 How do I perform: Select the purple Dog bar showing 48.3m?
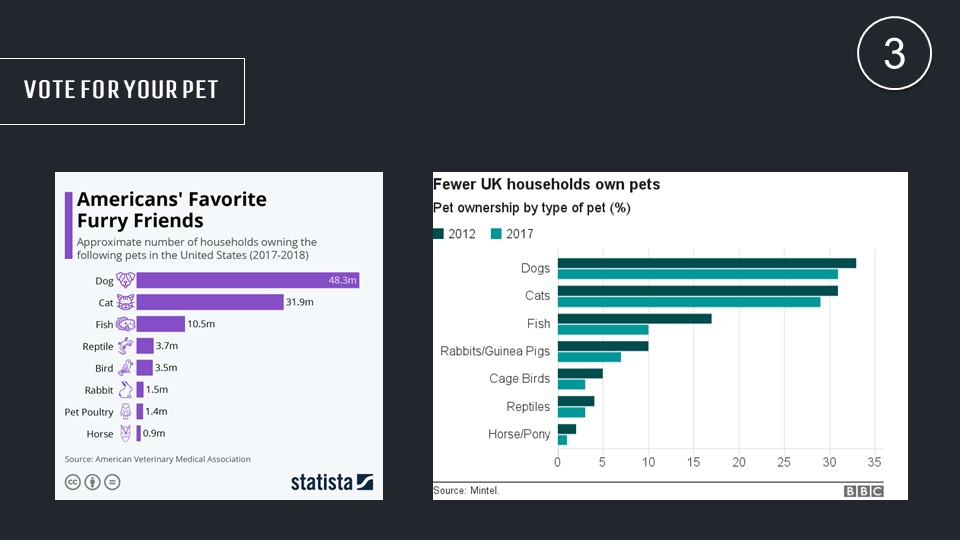(247, 281)
